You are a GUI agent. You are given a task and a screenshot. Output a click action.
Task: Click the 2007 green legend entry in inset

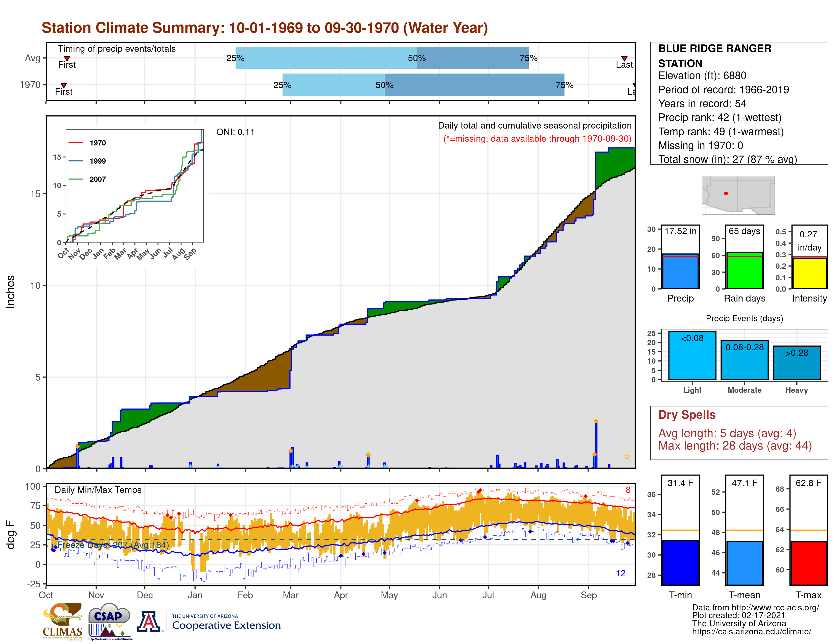point(87,179)
